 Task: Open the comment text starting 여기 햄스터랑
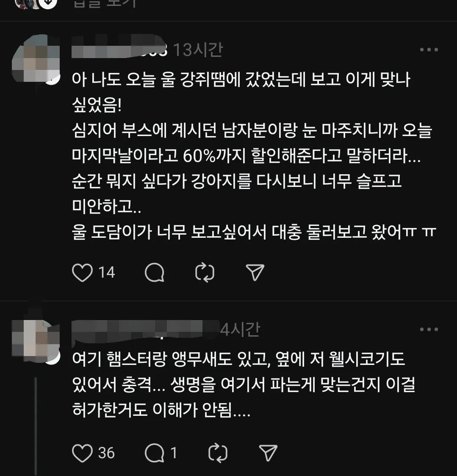244,384
